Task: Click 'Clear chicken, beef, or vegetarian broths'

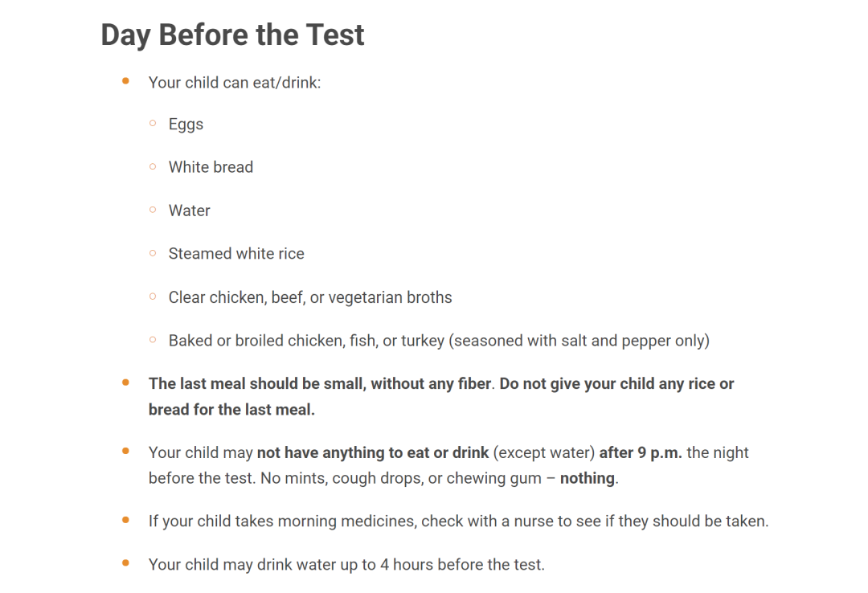Action: tap(310, 297)
